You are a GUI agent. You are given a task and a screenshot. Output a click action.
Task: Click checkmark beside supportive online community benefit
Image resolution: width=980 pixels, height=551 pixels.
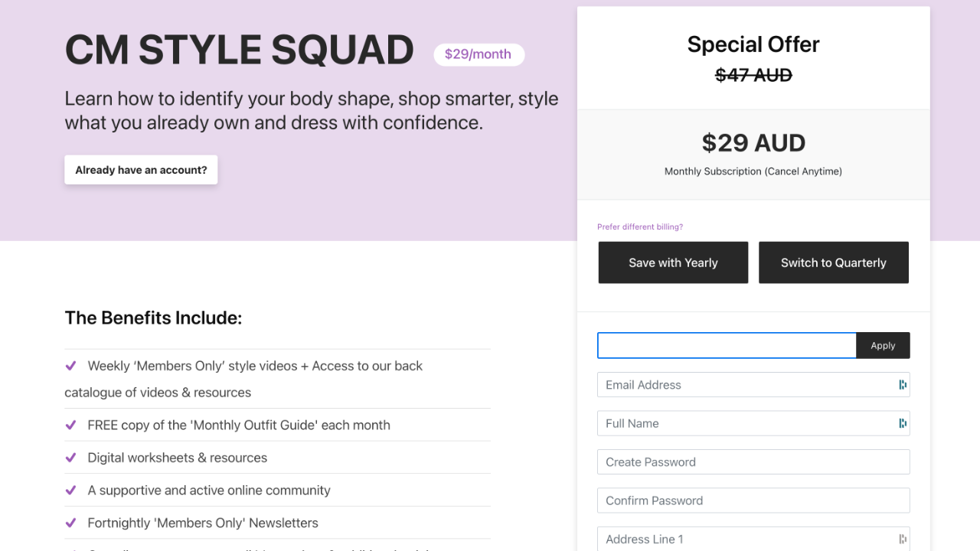point(70,491)
